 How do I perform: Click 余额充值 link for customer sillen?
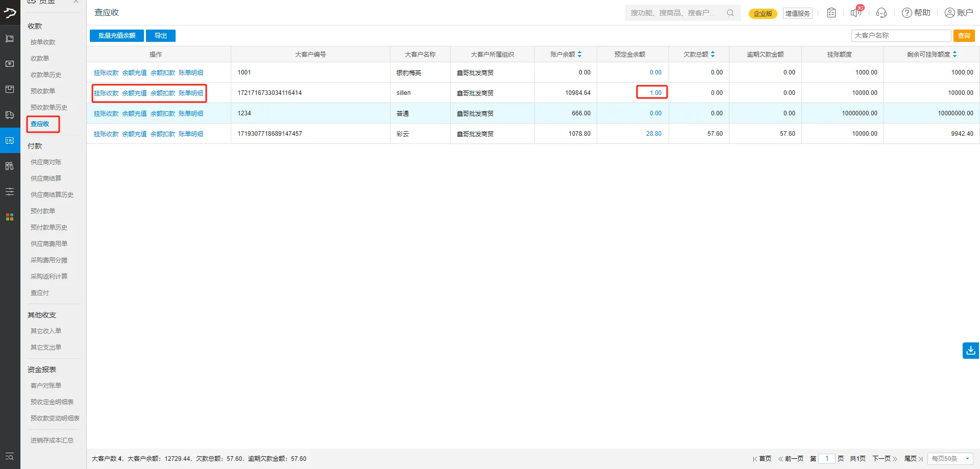134,93
